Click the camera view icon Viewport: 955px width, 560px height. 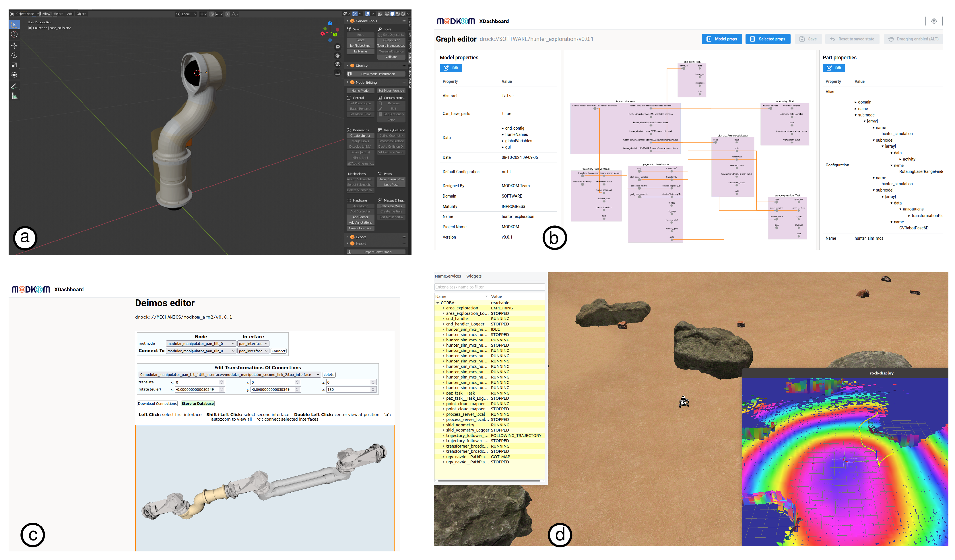click(x=337, y=64)
